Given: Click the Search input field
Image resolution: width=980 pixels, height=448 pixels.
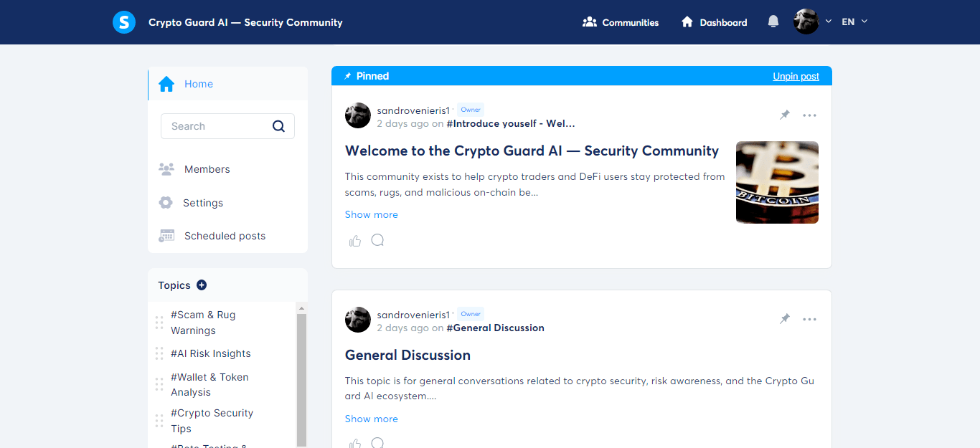Looking at the screenshot, I should [x=215, y=126].
